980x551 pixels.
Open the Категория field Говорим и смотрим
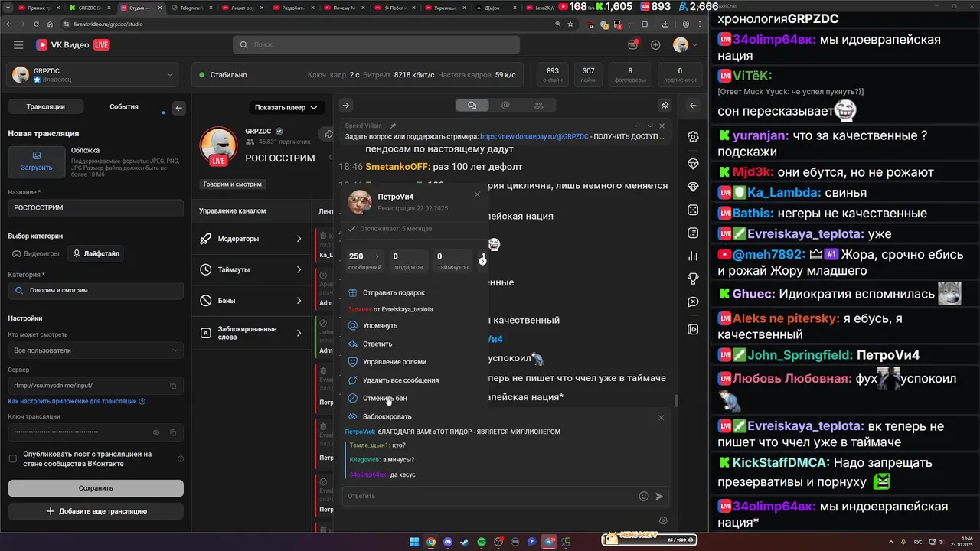click(x=96, y=291)
